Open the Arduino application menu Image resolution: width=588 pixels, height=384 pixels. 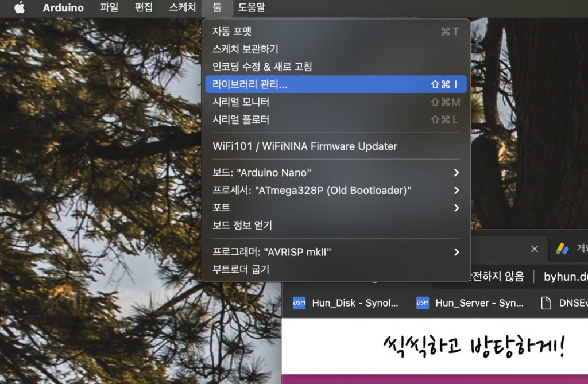pyautogui.click(x=63, y=7)
